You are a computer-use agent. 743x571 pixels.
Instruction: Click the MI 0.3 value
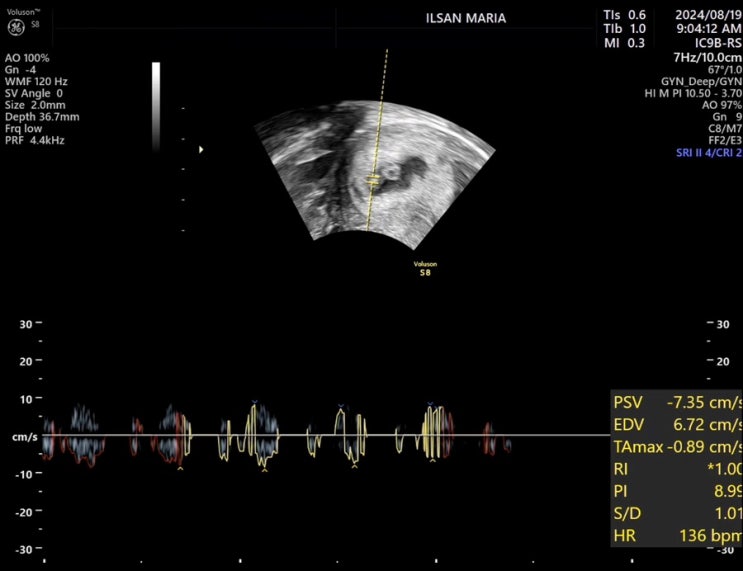click(x=624, y=43)
